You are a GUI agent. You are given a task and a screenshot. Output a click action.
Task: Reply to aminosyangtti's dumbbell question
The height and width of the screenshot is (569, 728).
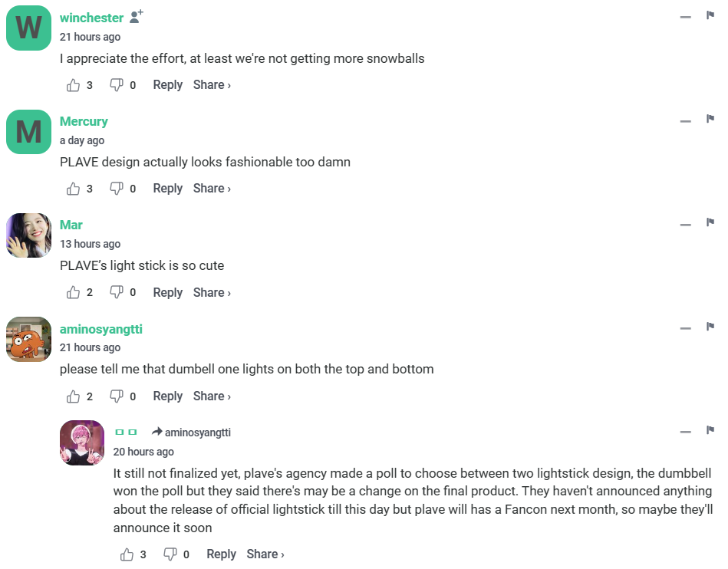(167, 396)
